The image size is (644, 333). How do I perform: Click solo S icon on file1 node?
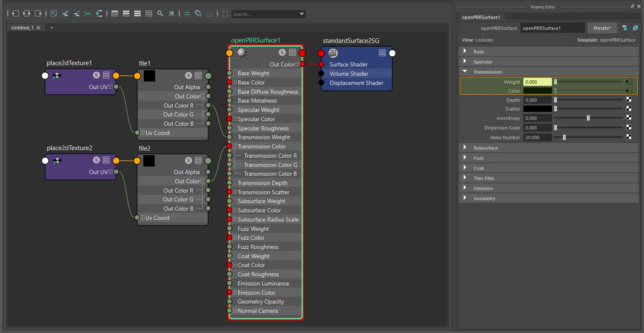(188, 76)
